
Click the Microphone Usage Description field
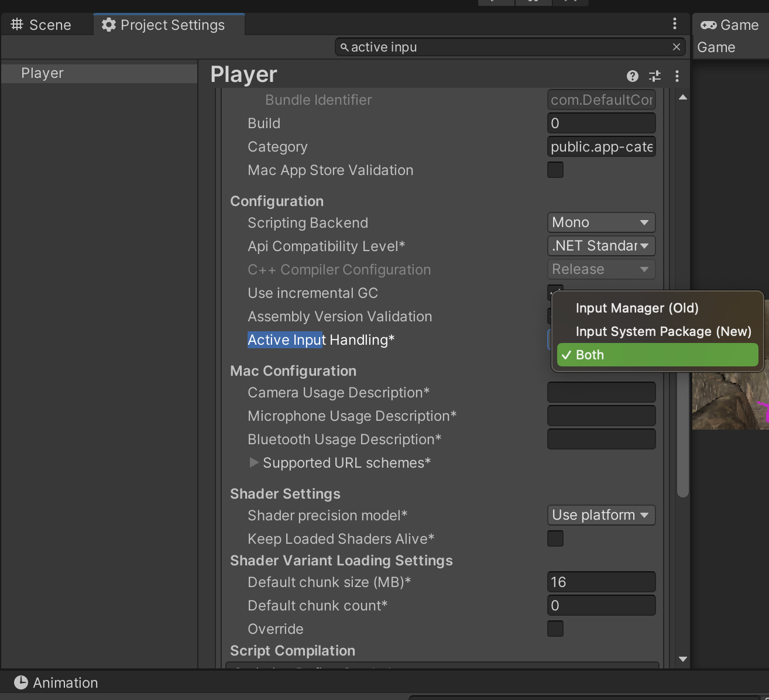coord(601,416)
